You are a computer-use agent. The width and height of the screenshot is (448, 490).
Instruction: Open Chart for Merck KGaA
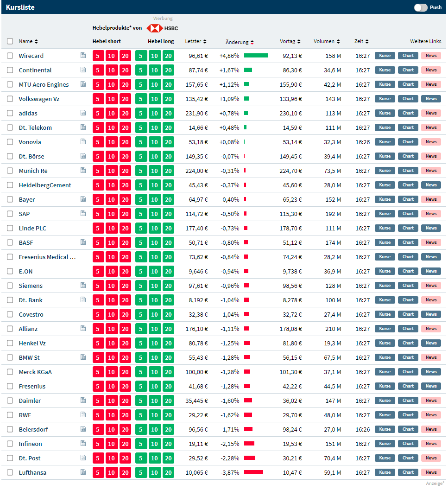coord(408,372)
